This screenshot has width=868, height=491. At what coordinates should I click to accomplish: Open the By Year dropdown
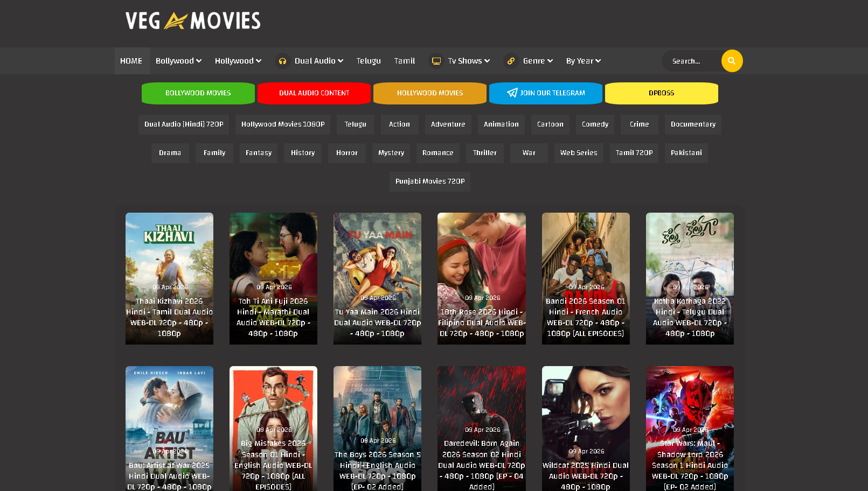pyautogui.click(x=583, y=61)
